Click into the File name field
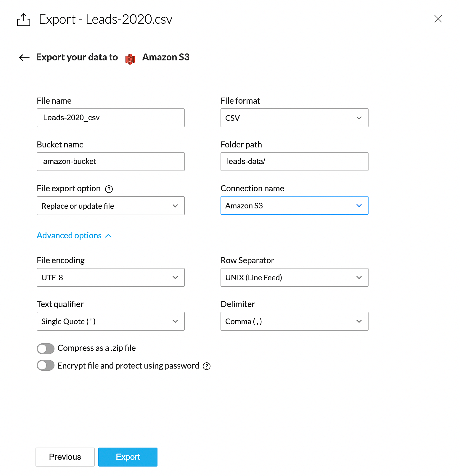The width and height of the screenshot is (460, 476). pos(110,118)
